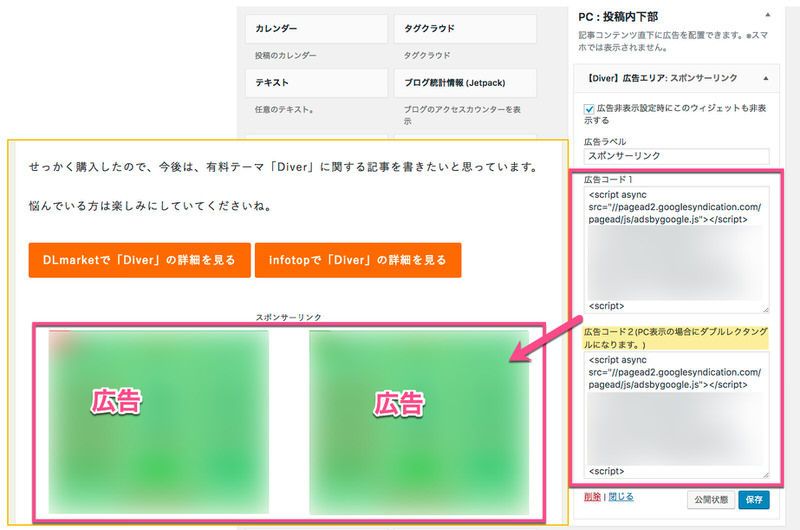
Task: Click the 削除 link
Action: click(x=592, y=496)
